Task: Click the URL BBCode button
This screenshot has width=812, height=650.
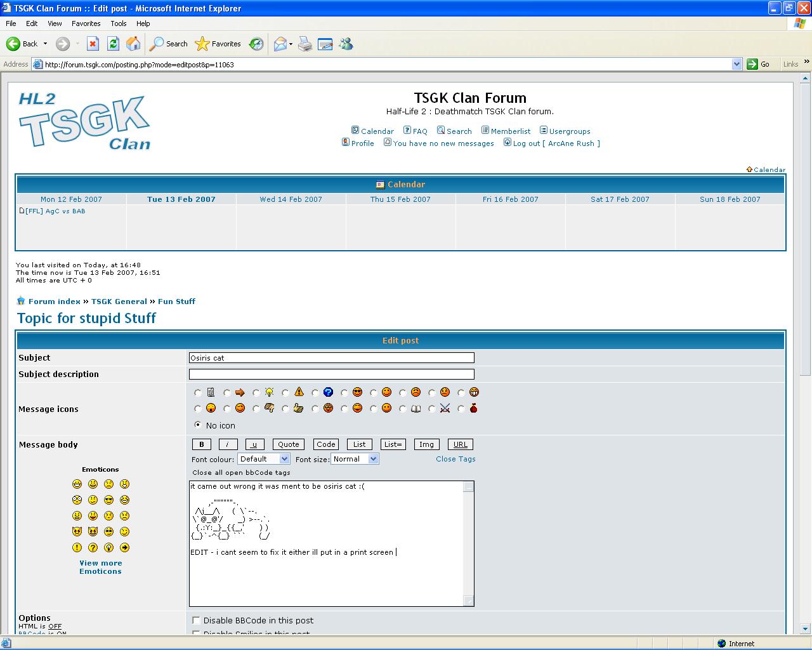Action: pyautogui.click(x=461, y=444)
